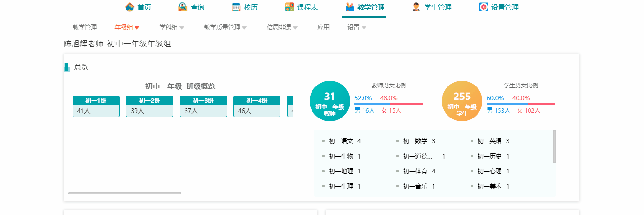Click the student gender ratio bar
The width and height of the screenshot is (644, 215).
point(521,104)
